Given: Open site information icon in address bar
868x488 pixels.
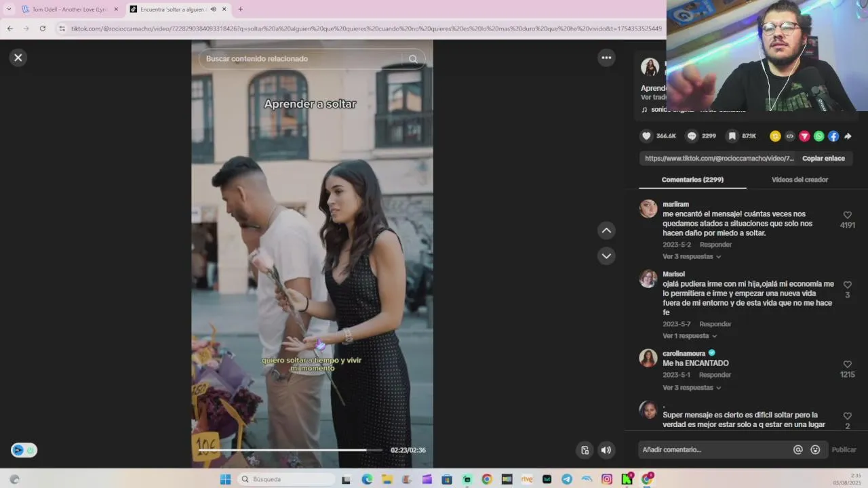Looking at the screenshot, I should (62, 28).
